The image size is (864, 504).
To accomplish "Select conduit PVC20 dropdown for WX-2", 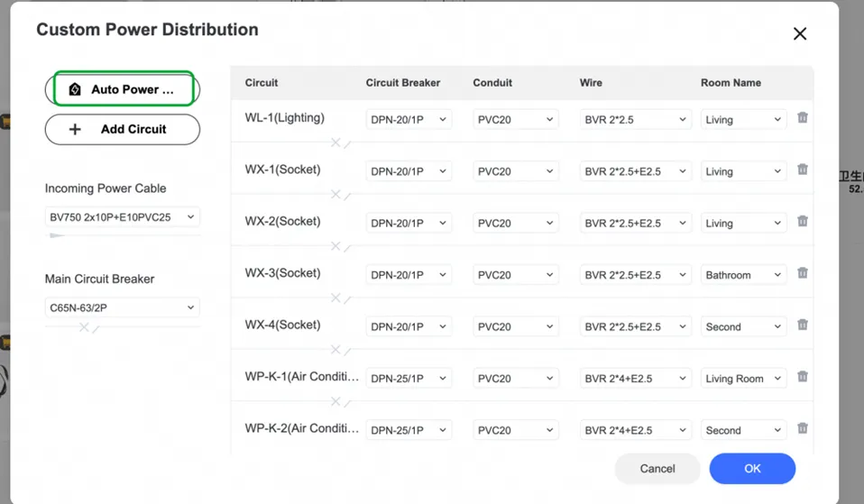I will pyautogui.click(x=515, y=224).
